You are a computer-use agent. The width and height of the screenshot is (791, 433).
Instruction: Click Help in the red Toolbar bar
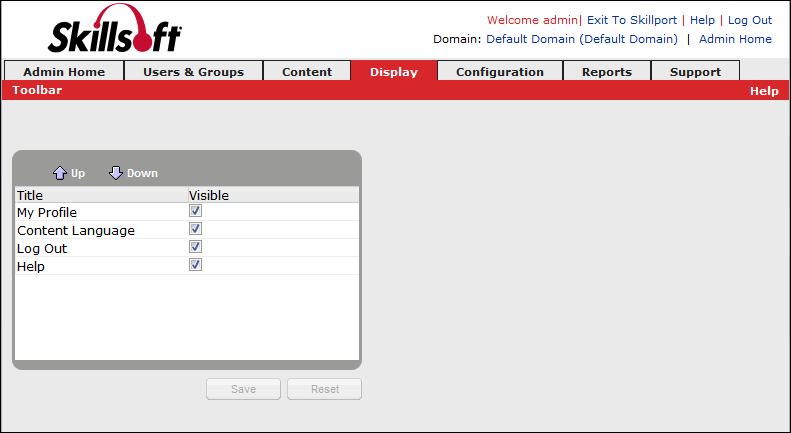click(x=764, y=91)
